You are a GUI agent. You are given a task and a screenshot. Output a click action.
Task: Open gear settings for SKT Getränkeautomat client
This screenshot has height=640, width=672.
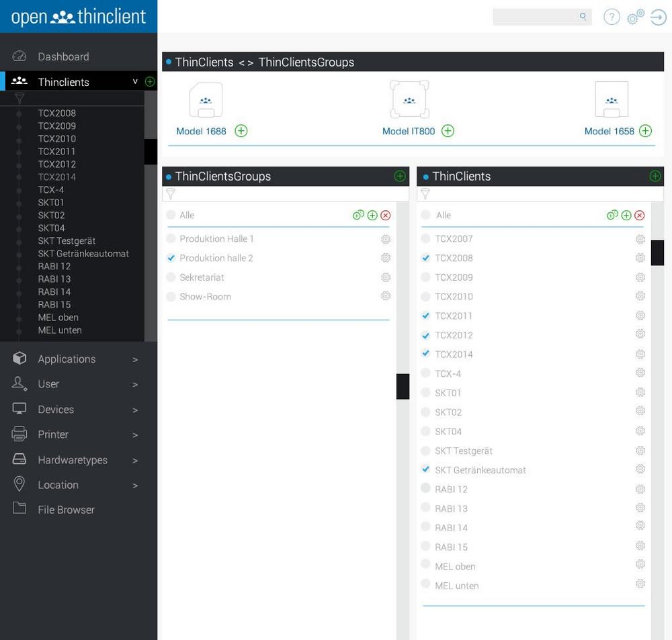click(640, 469)
